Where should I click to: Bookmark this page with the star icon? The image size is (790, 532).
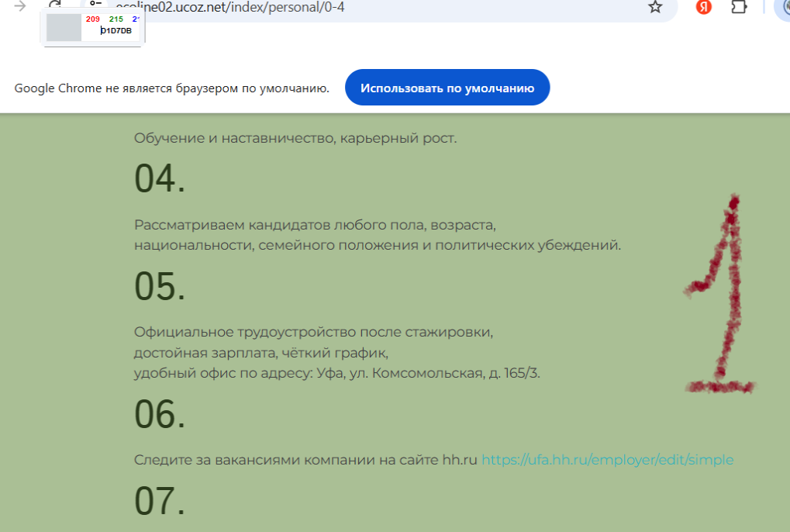[655, 7]
